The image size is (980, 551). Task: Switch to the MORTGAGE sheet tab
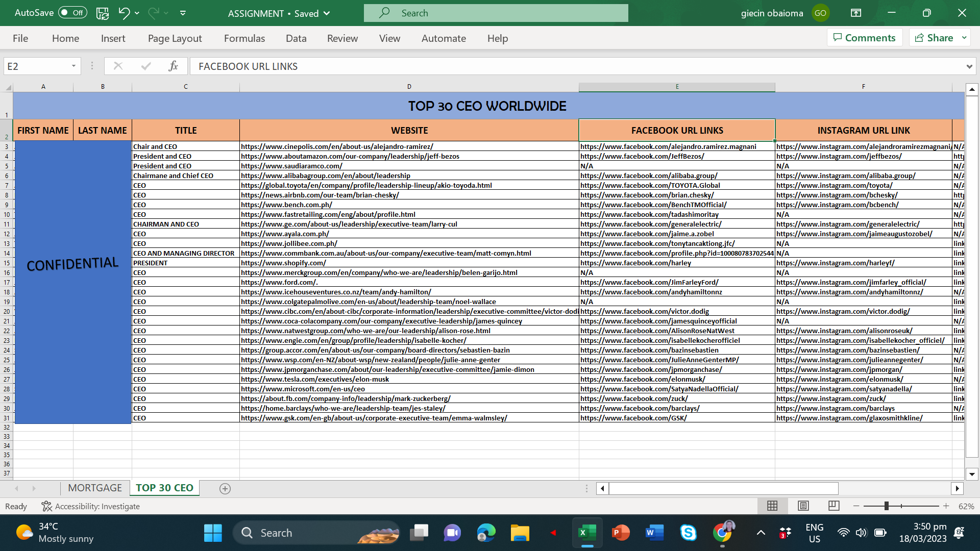tap(95, 488)
